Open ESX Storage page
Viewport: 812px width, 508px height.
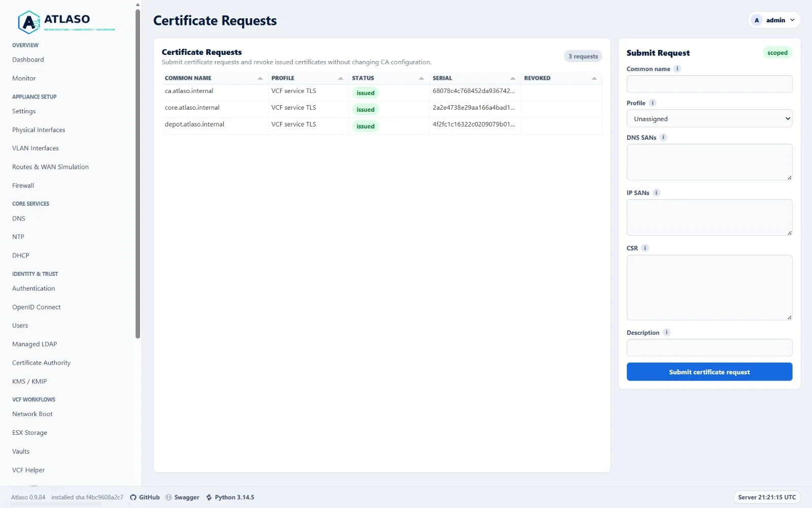pos(29,433)
